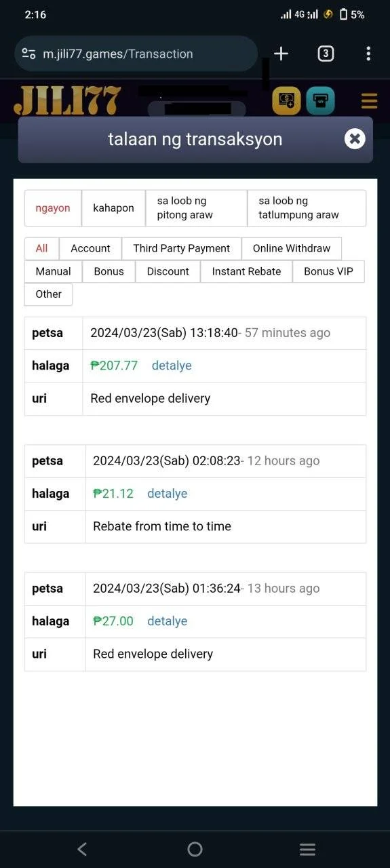390x868 pixels.
Task: Open the deposit wallet icon in header
Action: pyautogui.click(x=286, y=101)
